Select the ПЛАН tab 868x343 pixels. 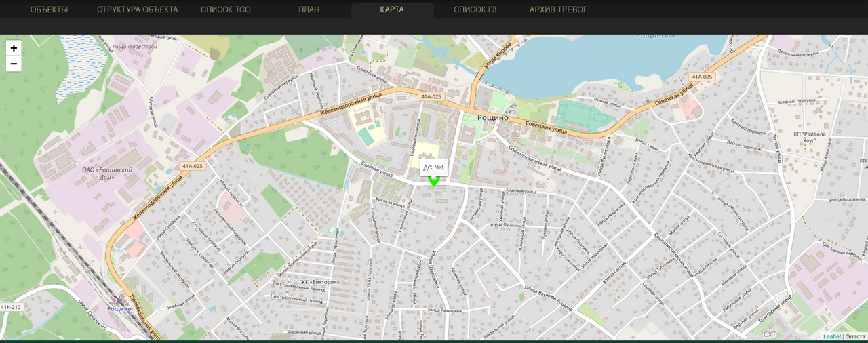pos(309,10)
